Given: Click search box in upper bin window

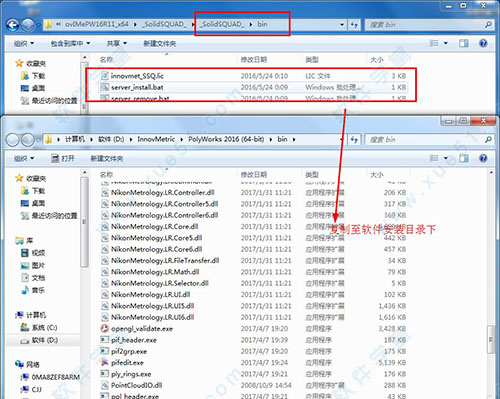Looking at the screenshot, I should (429, 24).
